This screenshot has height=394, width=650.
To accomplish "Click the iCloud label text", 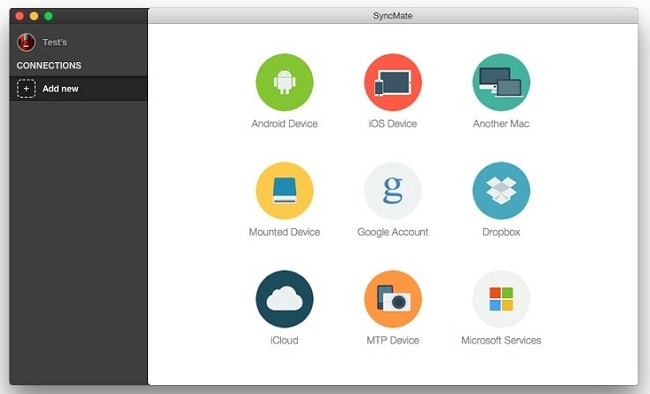I will [x=284, y=340].
